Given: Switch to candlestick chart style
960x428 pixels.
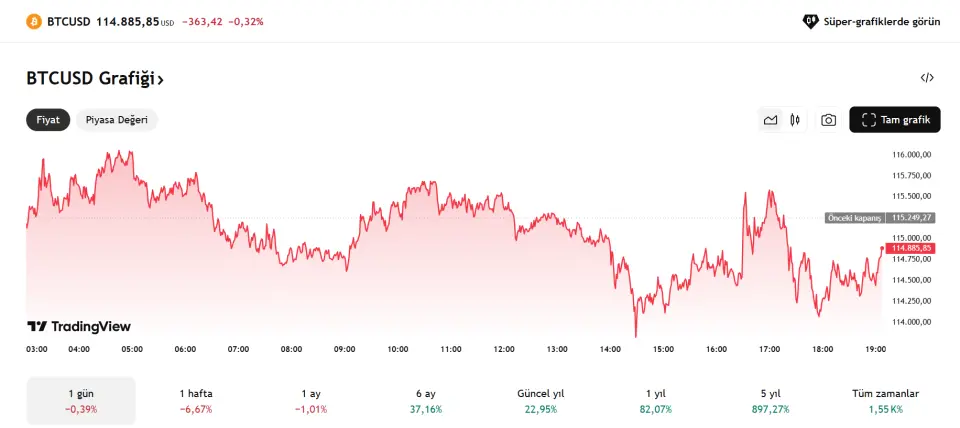Looking at the screenshot, I should point(796,120).
